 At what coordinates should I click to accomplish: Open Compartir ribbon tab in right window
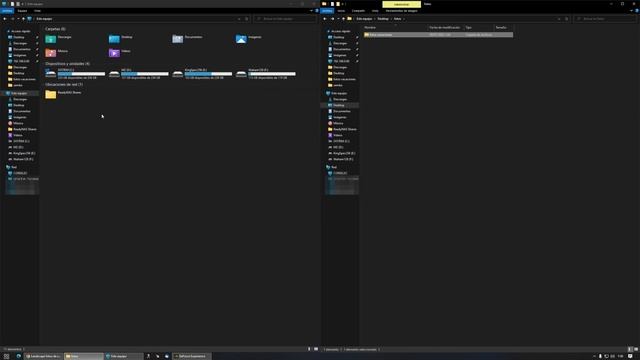pyautogui.click(x=358, y=11)
